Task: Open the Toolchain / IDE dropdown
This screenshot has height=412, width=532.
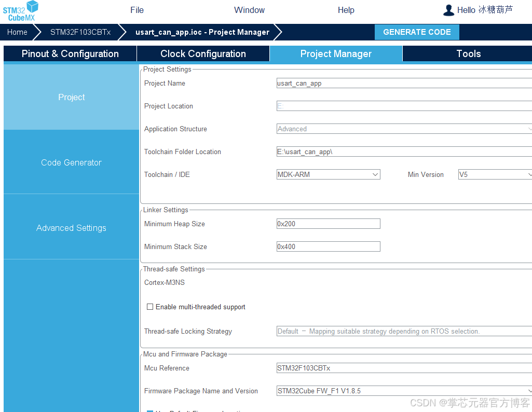Action: 329,175
